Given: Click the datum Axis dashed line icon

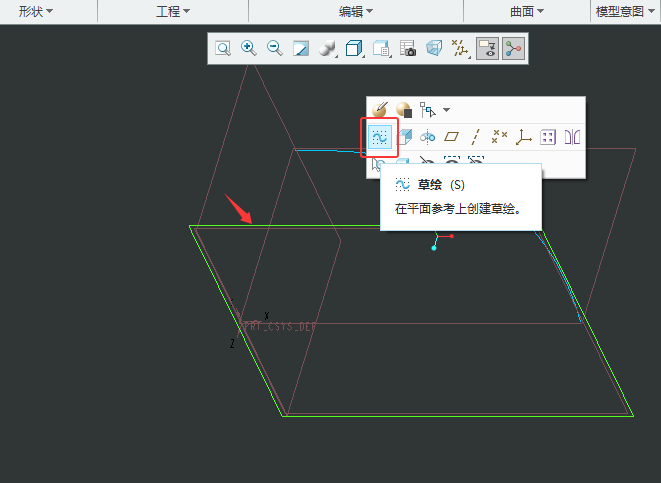Looking at the screenshot, I should [x=475, y=137].
